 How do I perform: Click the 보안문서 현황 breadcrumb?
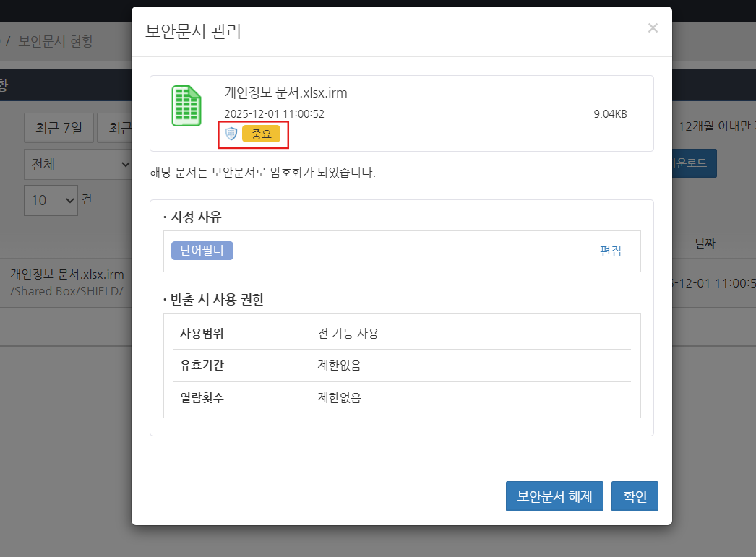point(56,41)
